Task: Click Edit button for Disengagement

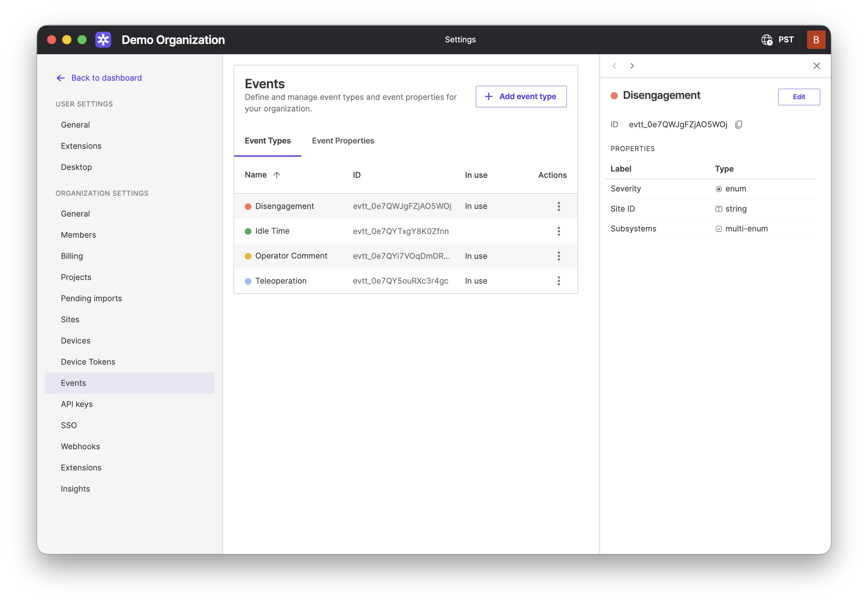Action: (799, 97)
